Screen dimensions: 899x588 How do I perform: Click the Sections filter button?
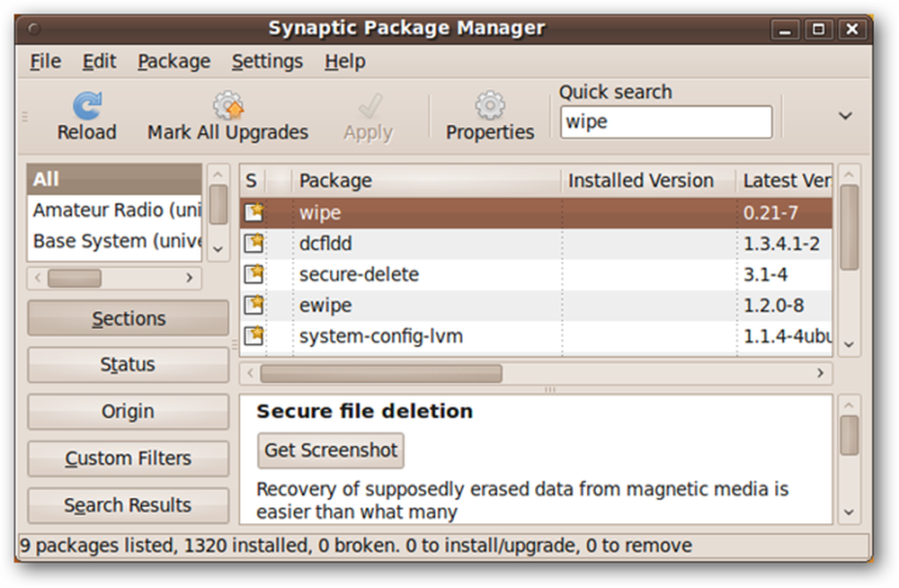click(128, 318)
